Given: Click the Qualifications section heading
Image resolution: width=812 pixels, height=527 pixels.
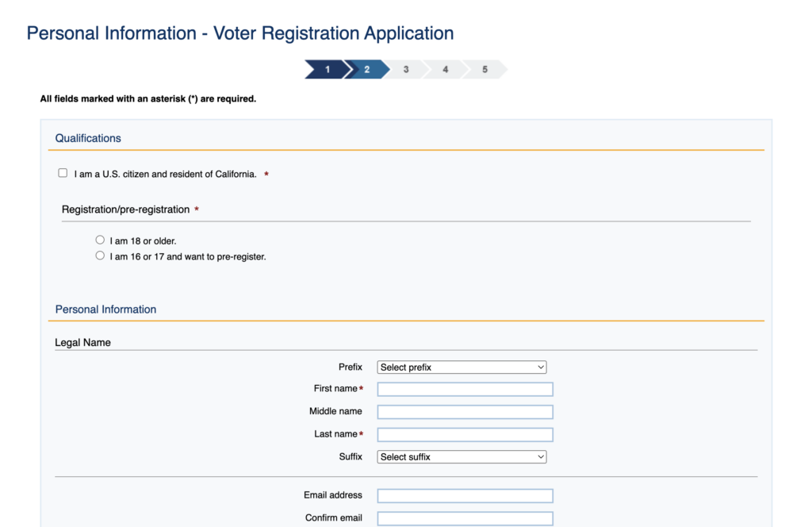Looking at the screenshot, I should 88,138.
